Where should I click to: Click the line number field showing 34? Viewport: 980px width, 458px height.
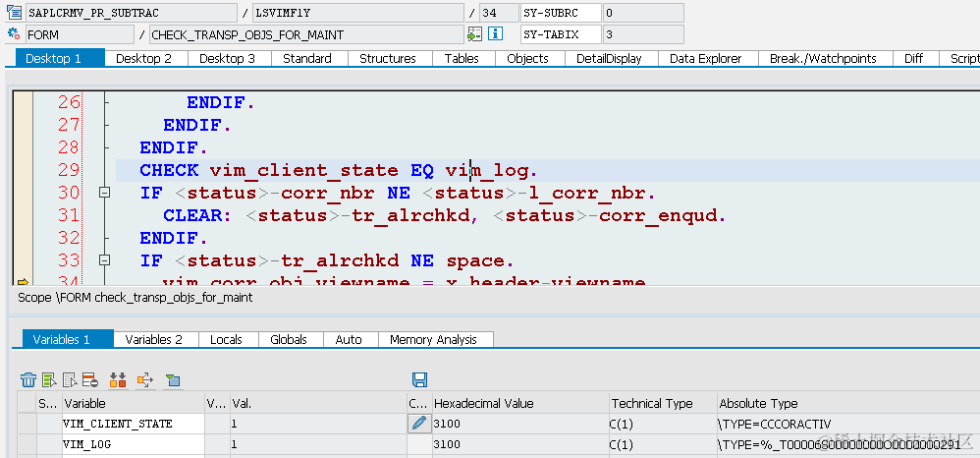tap(498, 13)
